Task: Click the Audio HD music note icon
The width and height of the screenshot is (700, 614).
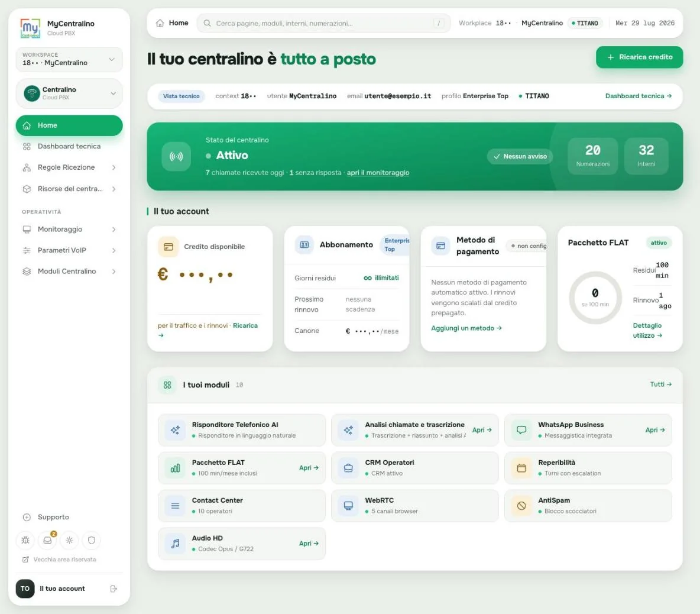Action: tap(175, 544)
